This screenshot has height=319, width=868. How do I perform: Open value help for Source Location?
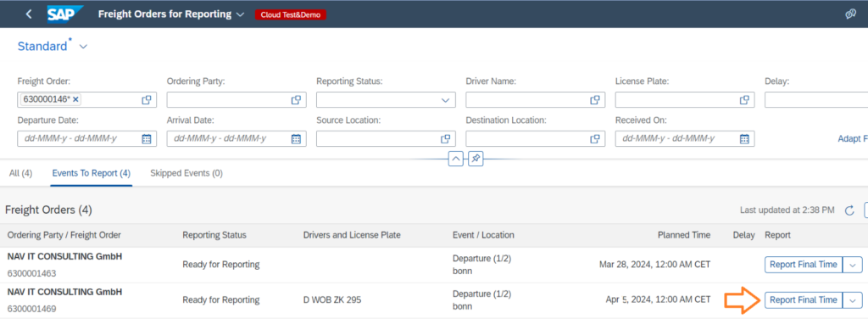click(445, 138)
